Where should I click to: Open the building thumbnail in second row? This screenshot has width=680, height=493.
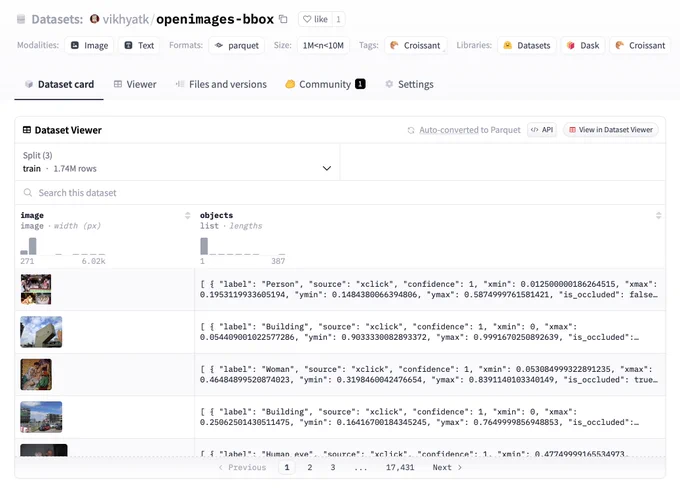coord(41,332)
